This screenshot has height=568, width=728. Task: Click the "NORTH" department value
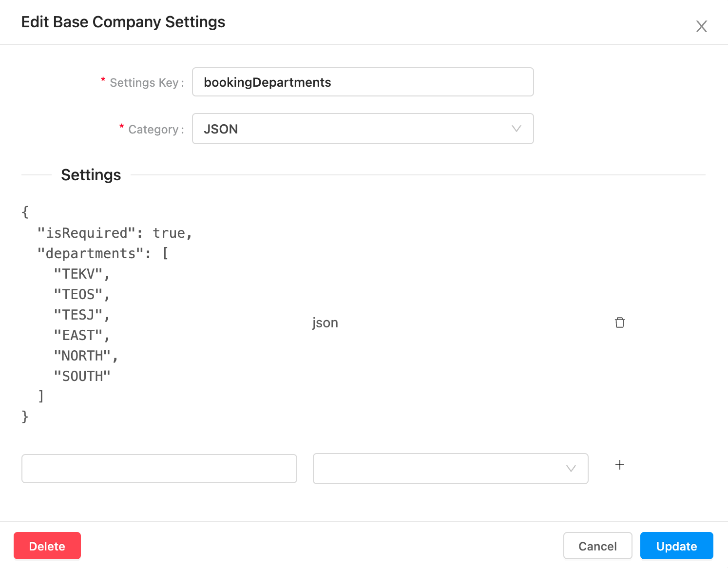(x=82, y=356)
